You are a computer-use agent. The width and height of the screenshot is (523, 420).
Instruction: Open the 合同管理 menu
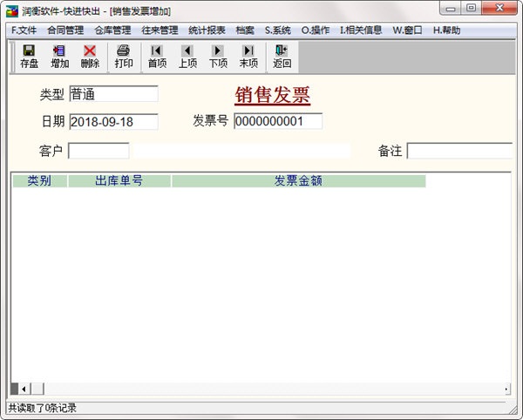65,30
